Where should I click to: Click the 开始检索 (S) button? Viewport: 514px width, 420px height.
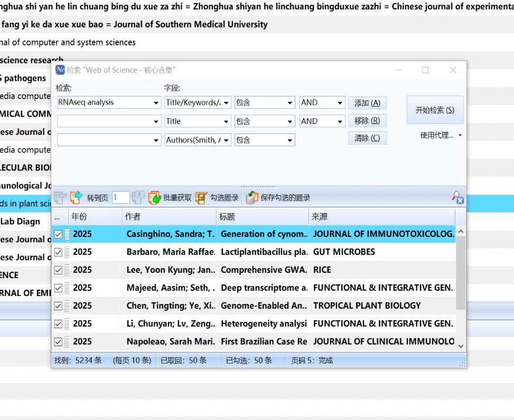pyautogui.click(x=435, y=110)
